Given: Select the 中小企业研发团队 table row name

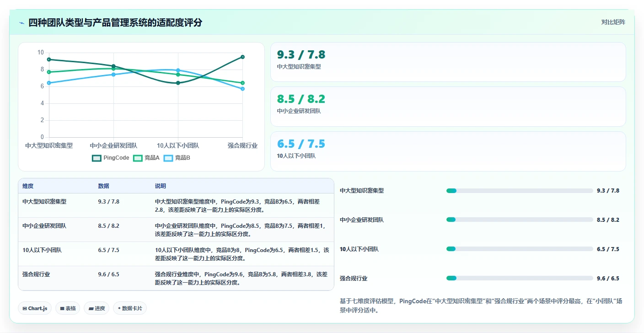Looking at the screenshot, I should [44, 226].
